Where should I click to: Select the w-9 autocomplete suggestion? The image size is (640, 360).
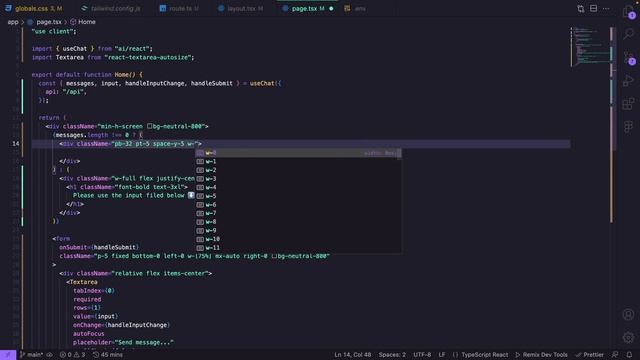[298, 230]
